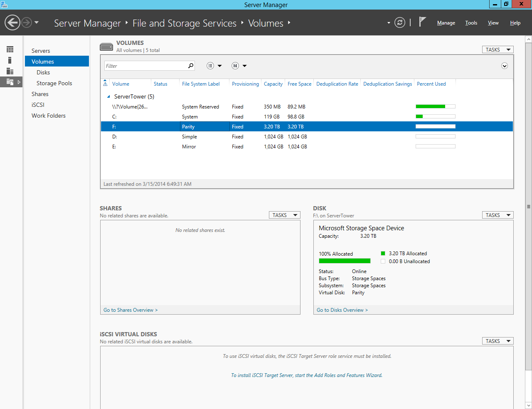Open Dashboard icon in left sidebar
Image resolution: width=532 pixels, height=409 pixels.
click(x=10, y=49)
